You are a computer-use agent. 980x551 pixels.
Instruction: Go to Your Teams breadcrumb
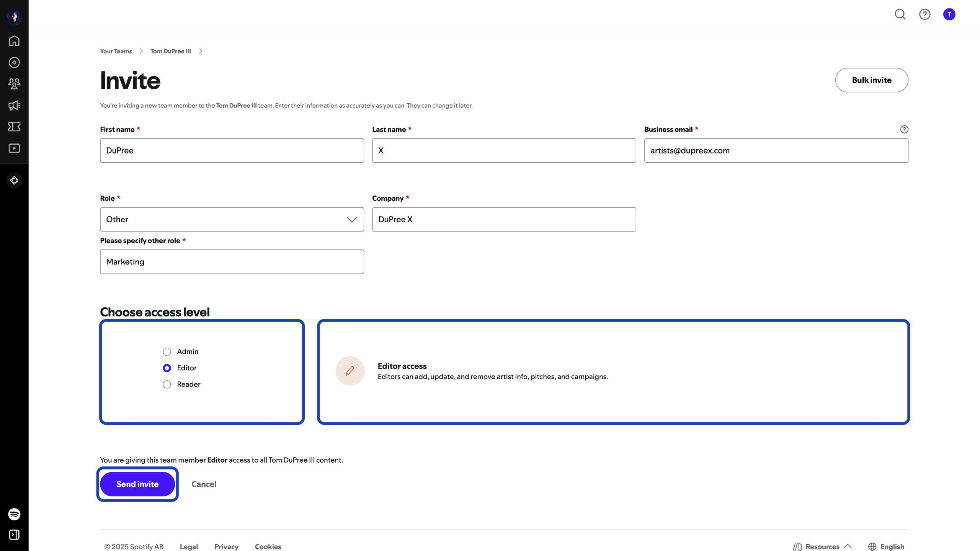point(116,51)
